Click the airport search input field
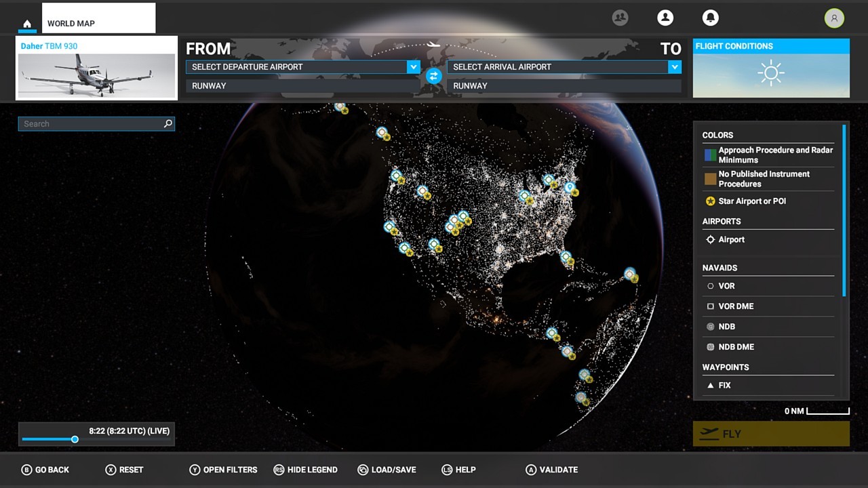The image size is (868, 488). tap(92, 124)
